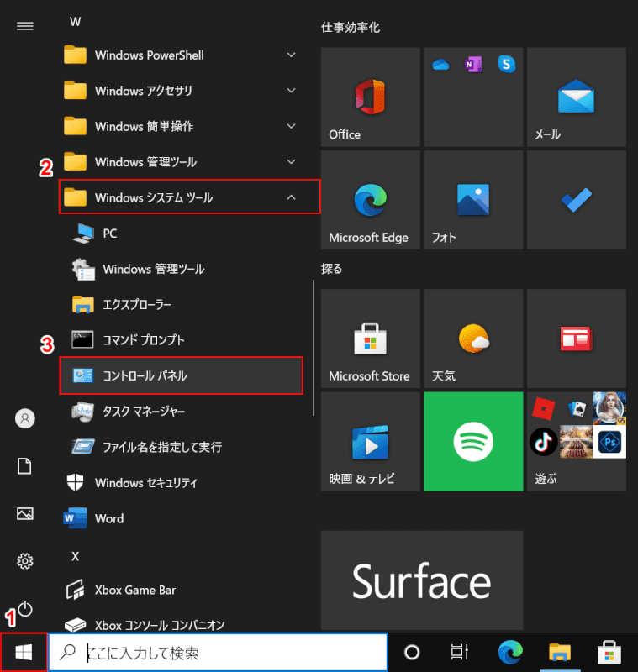This screenshot has width=638, height=672.
Task: Open Microsoft Store from the taskbar
Action: click(609, 653)
